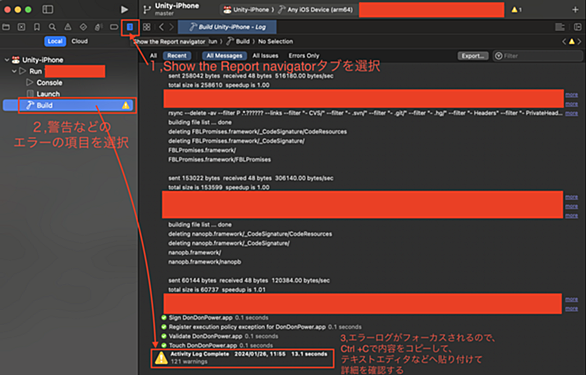Open the Issue navigator warning icon
Viewport: 586px width, 375px height.
coord(68,27)
